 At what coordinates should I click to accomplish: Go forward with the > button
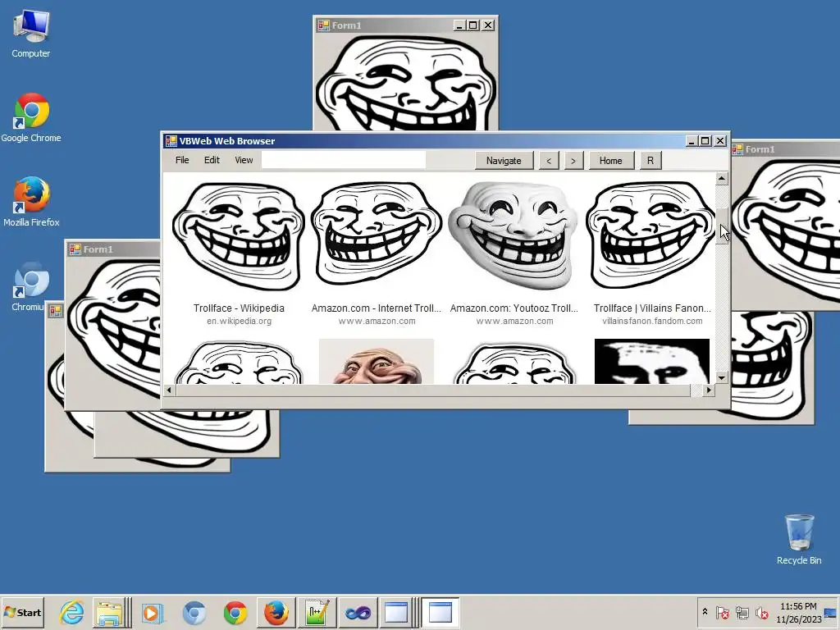coord(573,160)
